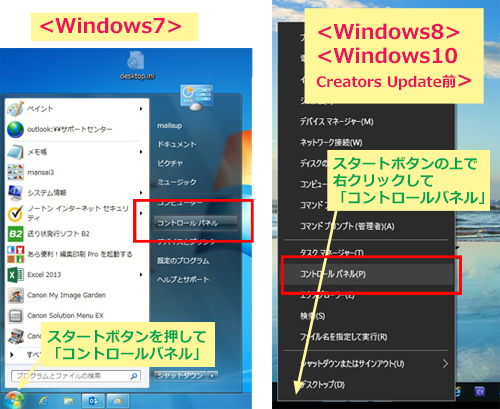Click the program and file search box
Viewport: 500px width, 409px height.
point(76,376)
